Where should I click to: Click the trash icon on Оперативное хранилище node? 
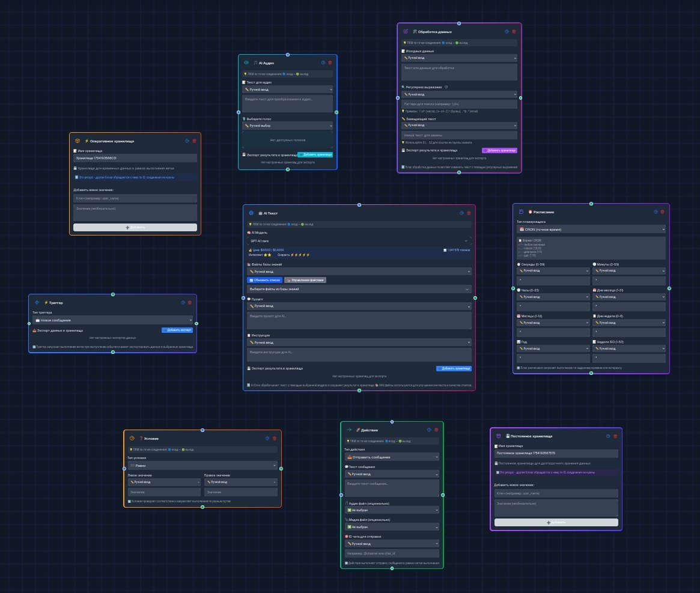pos(193,141)
